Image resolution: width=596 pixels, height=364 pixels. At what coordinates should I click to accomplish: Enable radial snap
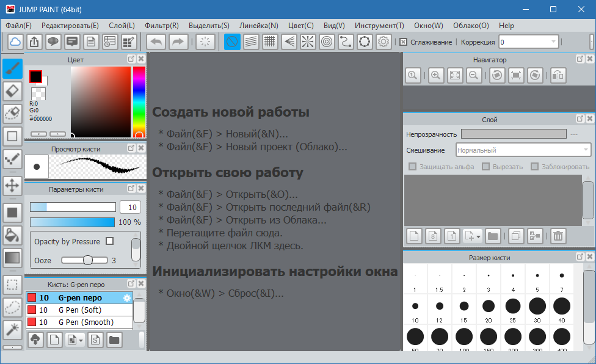308,42
